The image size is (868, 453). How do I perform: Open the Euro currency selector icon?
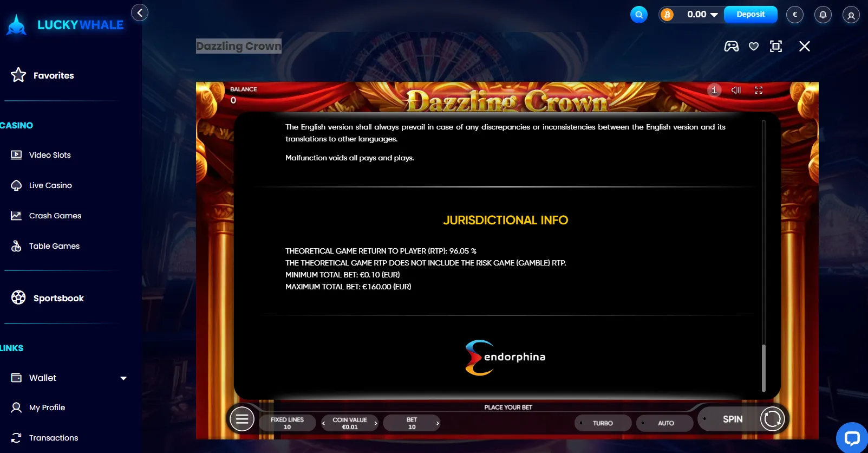click(795, 15)
